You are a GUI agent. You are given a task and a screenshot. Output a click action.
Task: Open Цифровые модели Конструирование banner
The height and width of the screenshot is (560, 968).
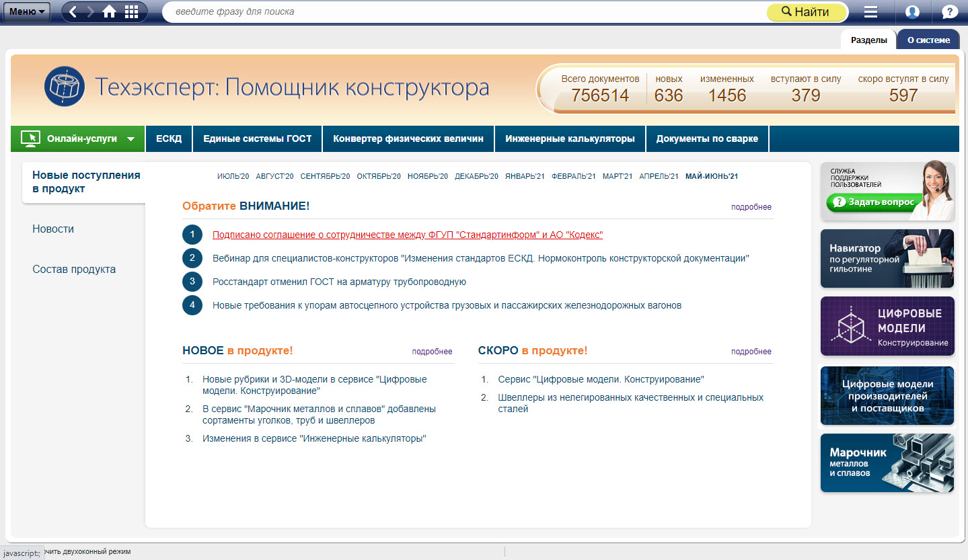coord(887,326)
